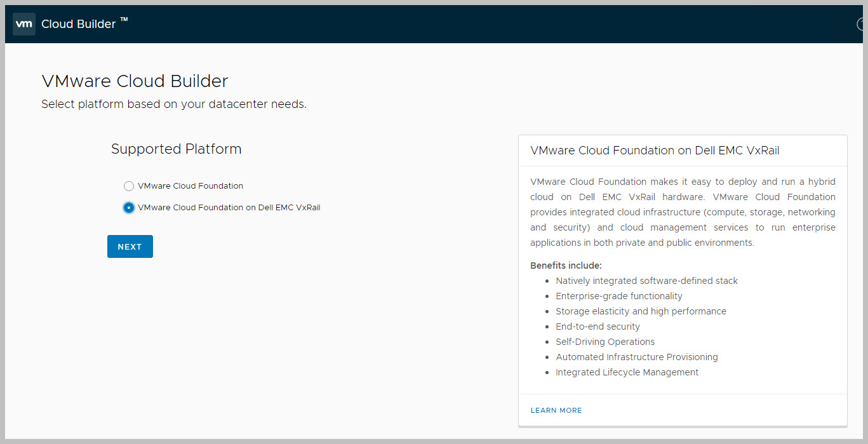Click "Automated Infrastructure Provisioning" bullet item

637,357
